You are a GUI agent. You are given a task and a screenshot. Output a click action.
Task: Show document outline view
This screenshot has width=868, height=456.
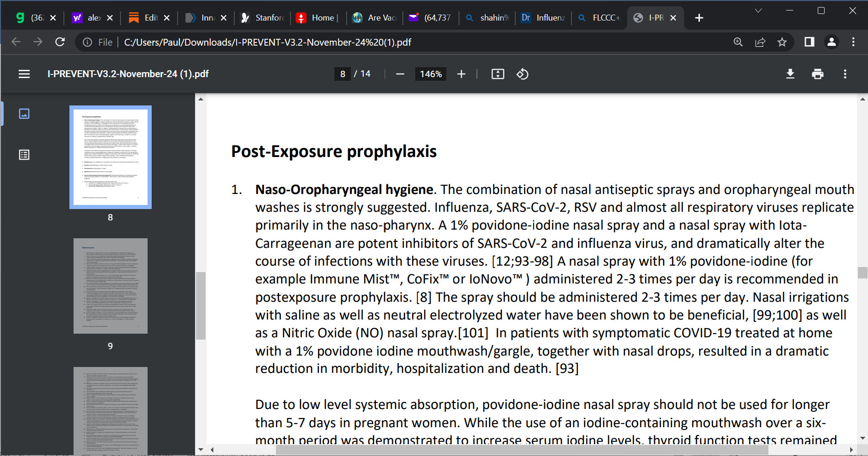(x=24, y=155)
